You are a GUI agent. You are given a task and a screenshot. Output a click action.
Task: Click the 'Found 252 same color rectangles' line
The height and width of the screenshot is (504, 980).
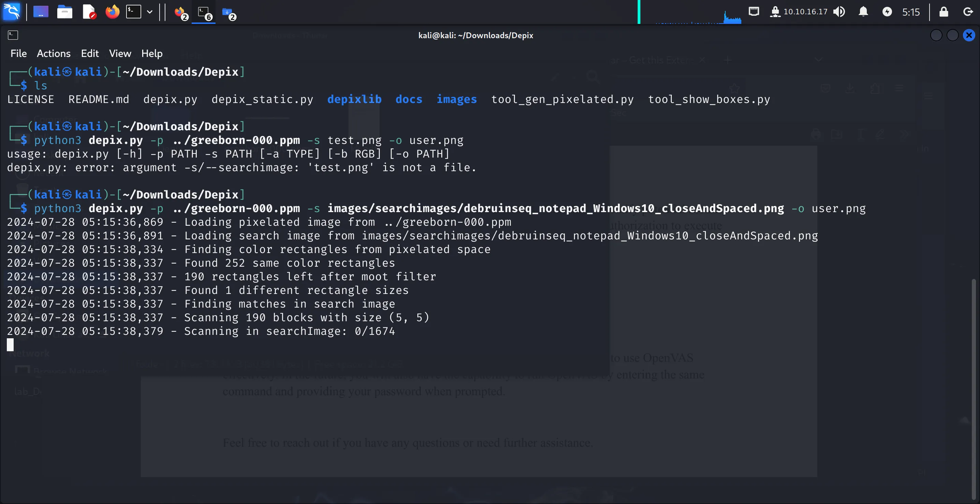pyautogui.click(x=201, y=263)
